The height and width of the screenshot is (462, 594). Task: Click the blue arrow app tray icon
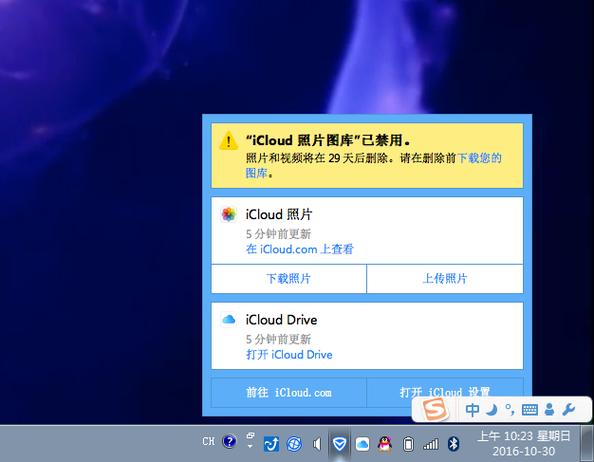(x=271, y=444)
